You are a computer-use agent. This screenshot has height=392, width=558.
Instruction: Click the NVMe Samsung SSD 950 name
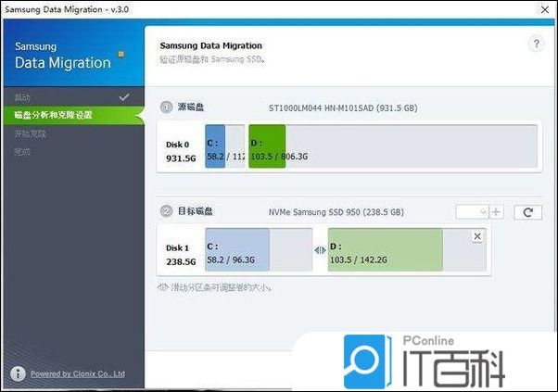pos(336,212)
